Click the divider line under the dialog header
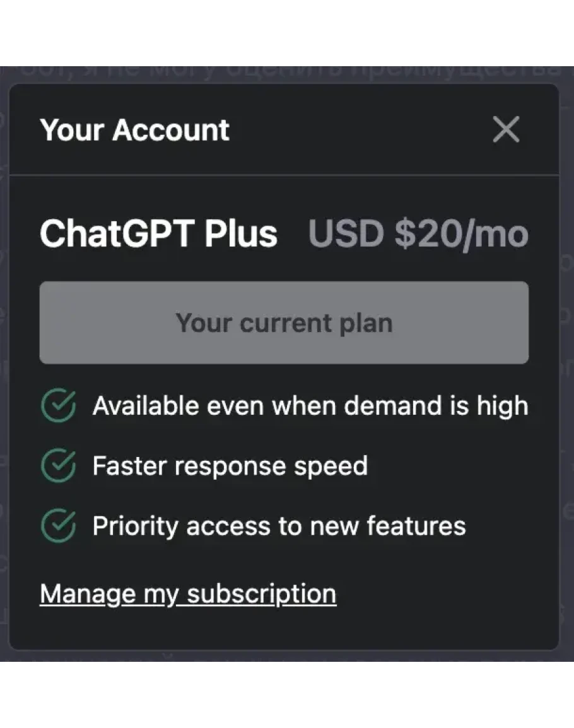 (284, 175)
